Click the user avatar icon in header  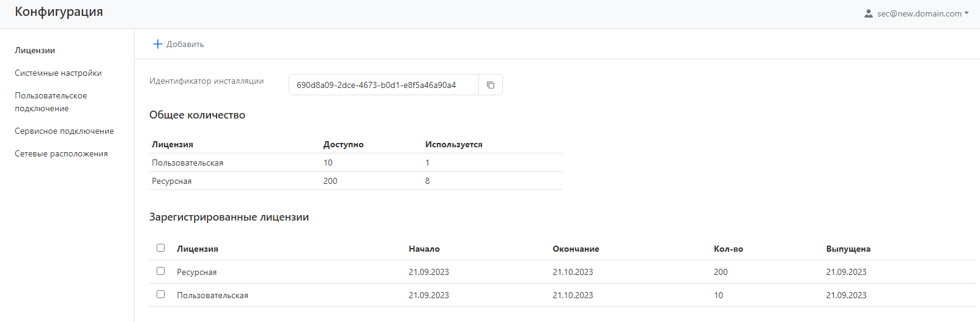(868, 13)
